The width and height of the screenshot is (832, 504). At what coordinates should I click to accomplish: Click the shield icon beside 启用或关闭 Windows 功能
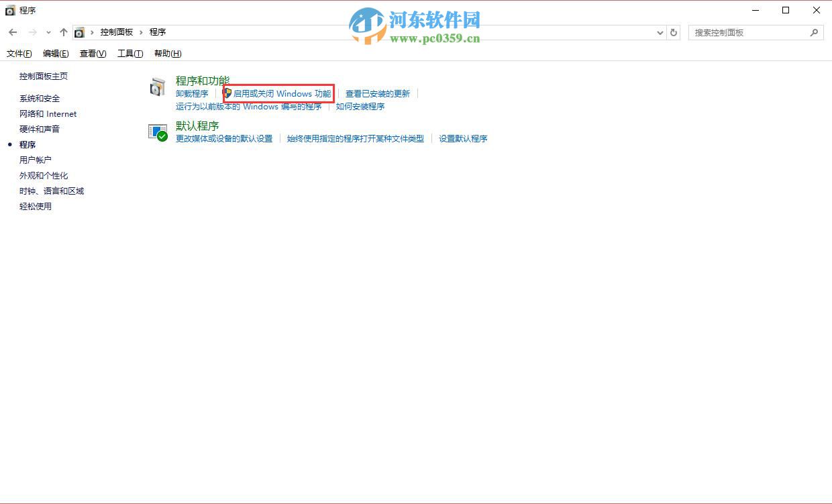[x=227, y=93]
